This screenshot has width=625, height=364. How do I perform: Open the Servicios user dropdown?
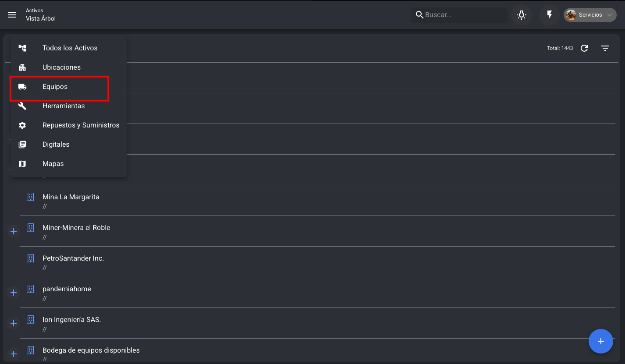click(x=590, y=15)
